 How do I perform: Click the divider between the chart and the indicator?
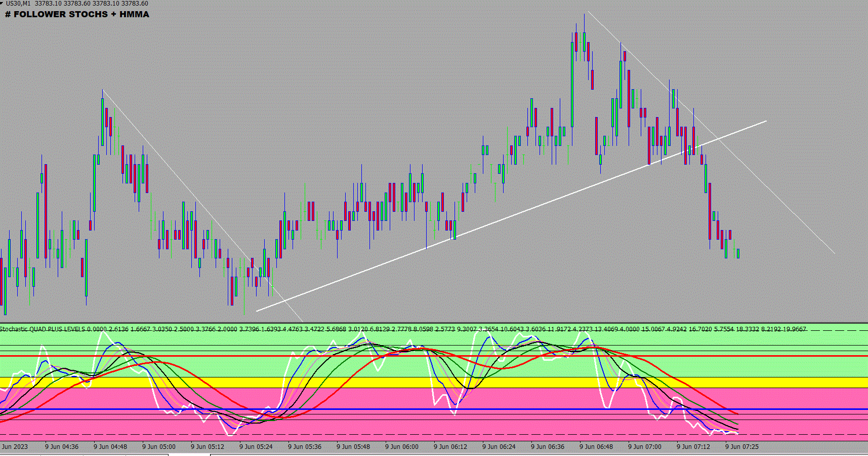[434, 323]
